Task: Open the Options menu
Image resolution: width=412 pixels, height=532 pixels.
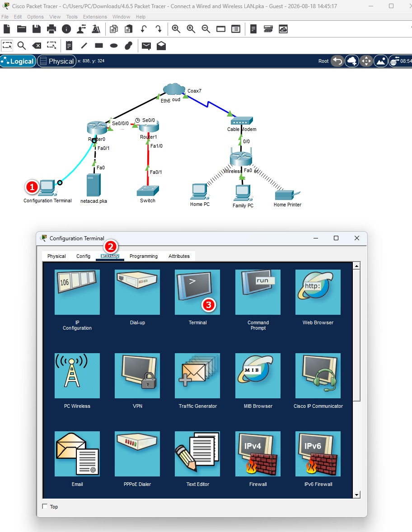Action: coord(35,17)
